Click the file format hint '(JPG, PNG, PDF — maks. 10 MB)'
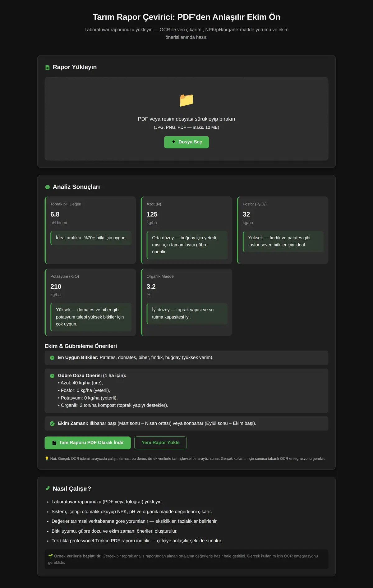Viewport: 373px width, 588px height. click(186, 127)
